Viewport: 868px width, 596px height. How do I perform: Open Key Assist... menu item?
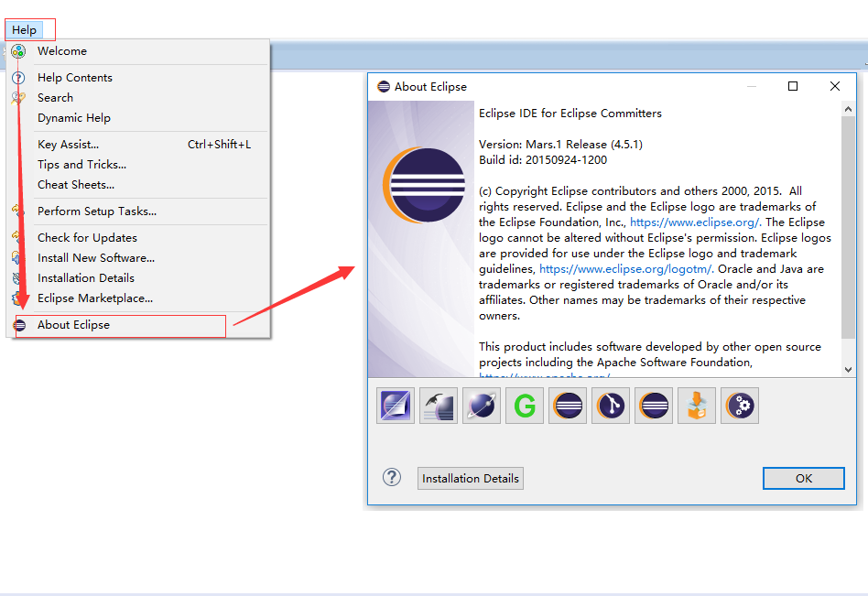(x=138, y=145)
